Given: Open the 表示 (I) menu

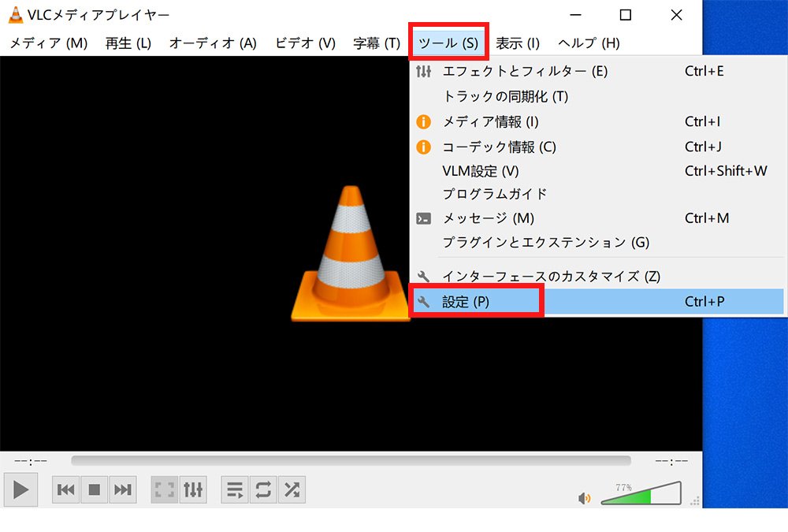Looking at the screenshot, I should click(518, 43).
